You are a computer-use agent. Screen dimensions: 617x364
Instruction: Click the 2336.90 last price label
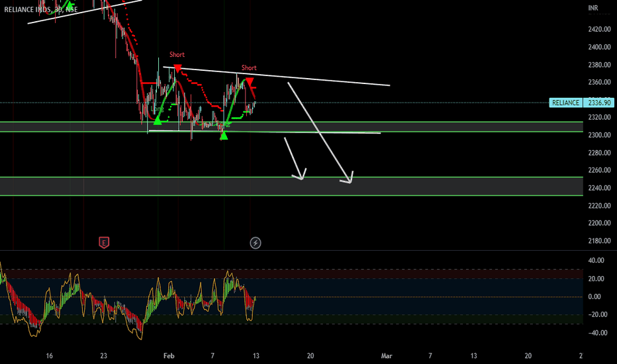coord(598,103)
